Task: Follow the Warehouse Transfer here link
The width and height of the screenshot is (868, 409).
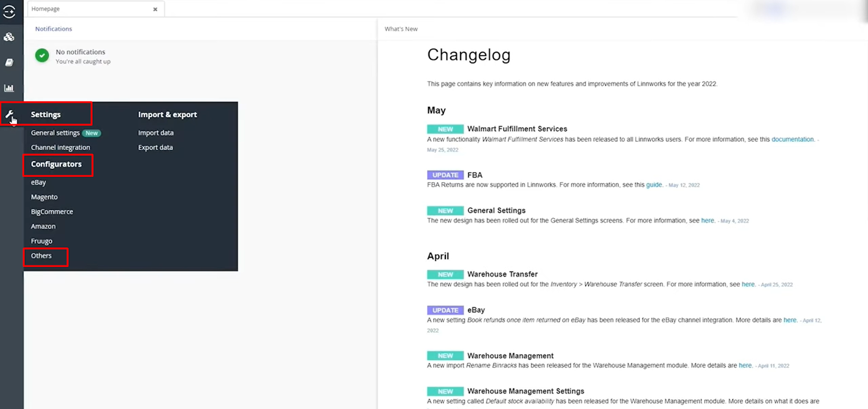Action: coord(748,284)
